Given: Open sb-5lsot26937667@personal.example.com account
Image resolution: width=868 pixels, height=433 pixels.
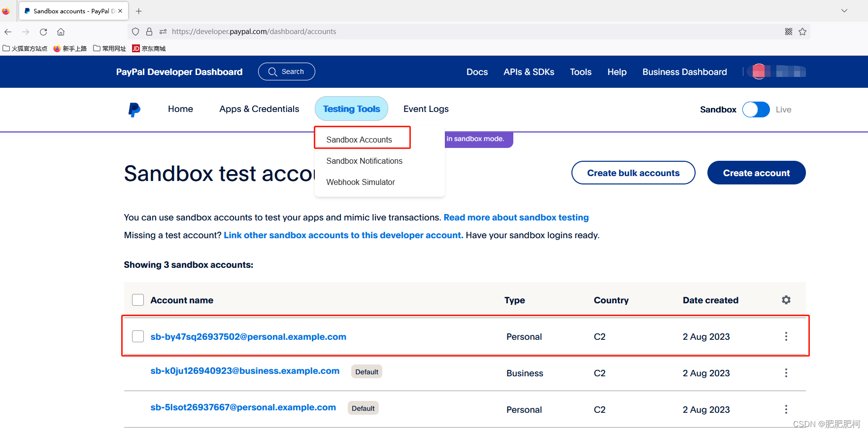Looking at the screenshot, I should (x=243, y=407).
